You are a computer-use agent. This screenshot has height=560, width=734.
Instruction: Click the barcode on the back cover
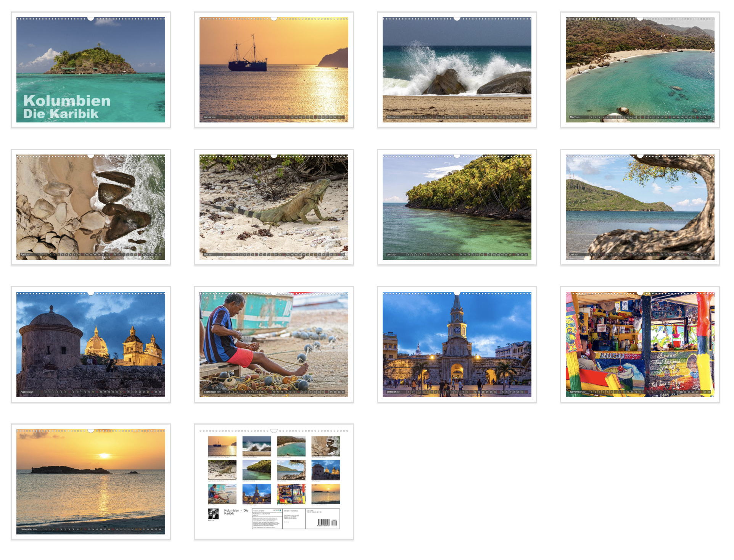tap(327, 523)
